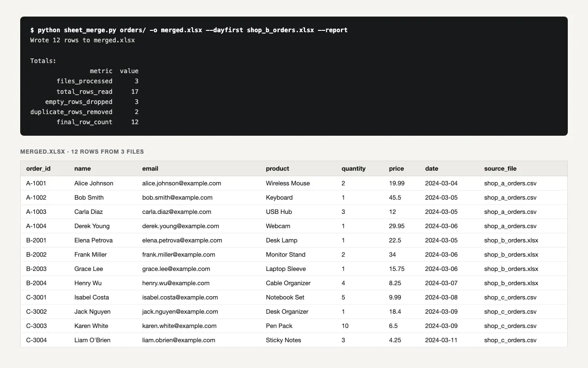
Task: Select the price column header
Action: [396, 168]
